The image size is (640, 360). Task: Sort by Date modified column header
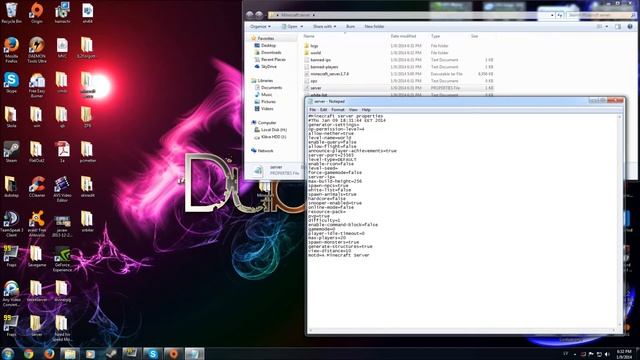tap(403, 36)
